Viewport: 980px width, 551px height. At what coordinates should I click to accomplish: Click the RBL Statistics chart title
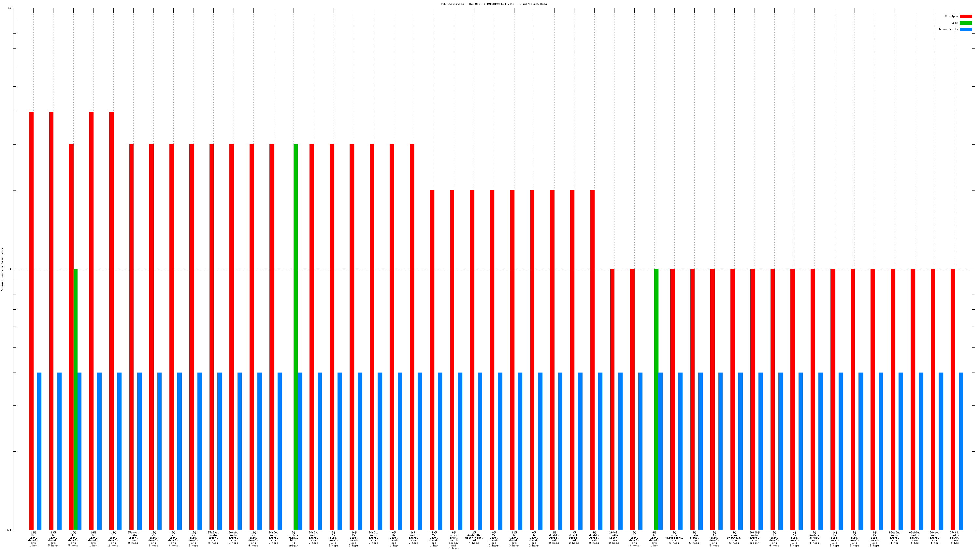494,4
